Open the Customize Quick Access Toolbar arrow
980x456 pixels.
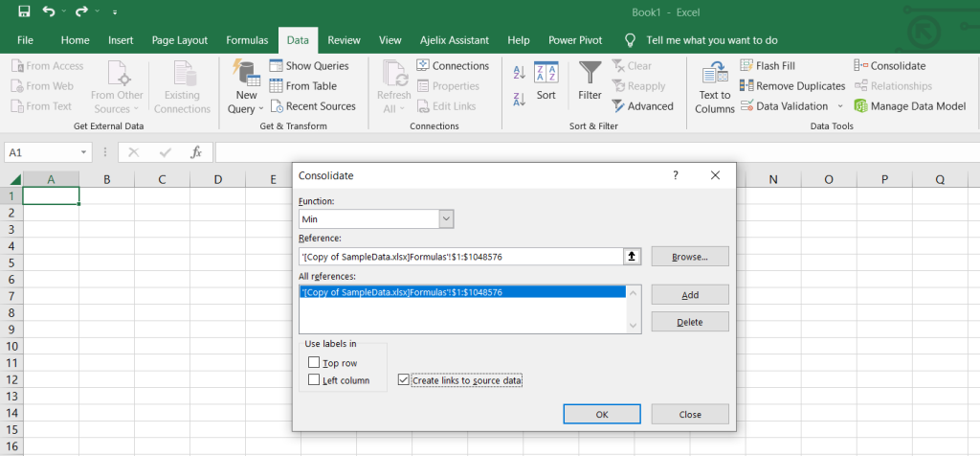pos(115,11)
